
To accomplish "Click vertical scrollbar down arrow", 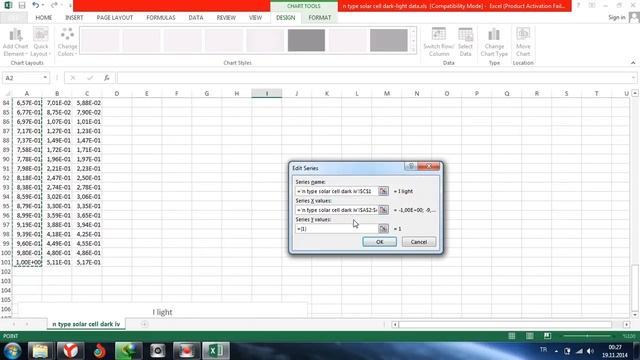I will [x=635, y=315].
